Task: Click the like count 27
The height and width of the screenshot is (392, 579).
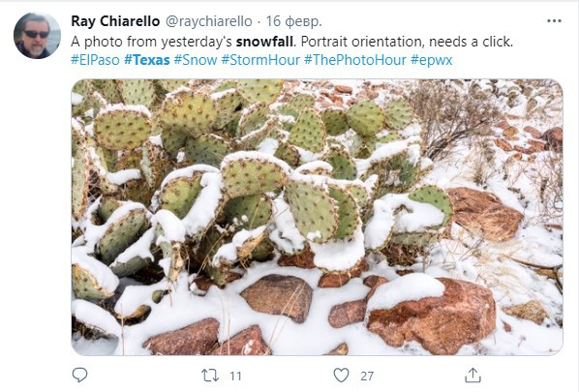Action: (367, 377)
